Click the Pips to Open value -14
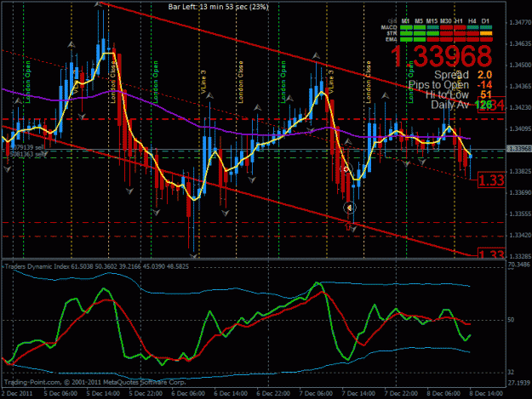Screen dimensions: 532x399 click(x=484, y=85)
